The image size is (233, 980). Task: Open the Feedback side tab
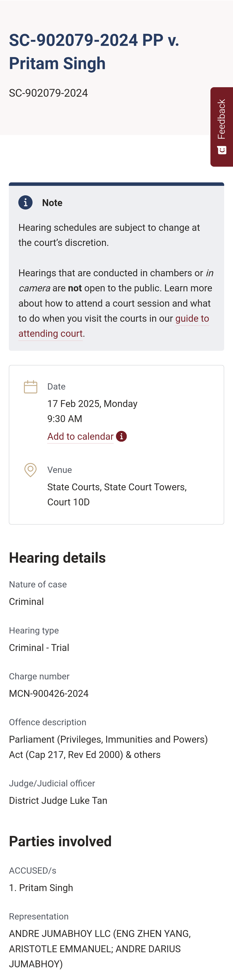(x=222, y=127)
